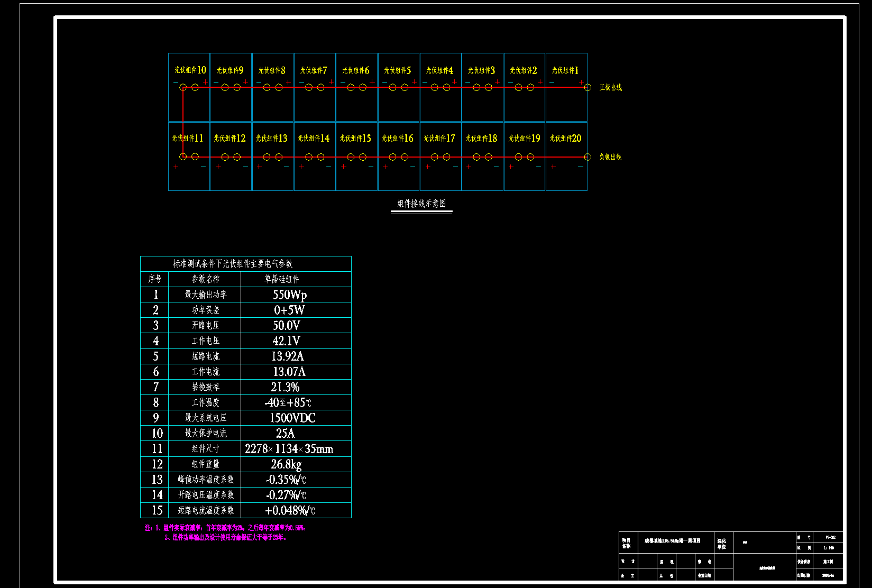Screen dimensions: 872x588
Task: Select the 参数名称 column header
Action: (x=205, y=279)
